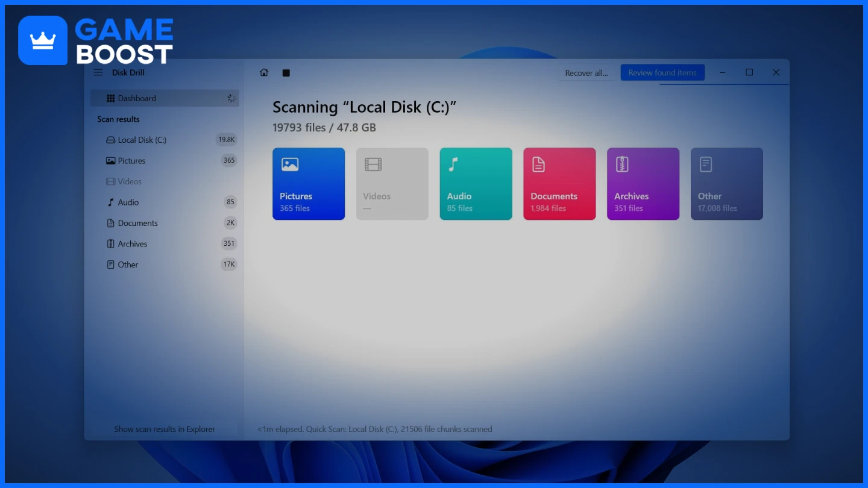Select Documents in the scan results sidebar

[137, 223]
